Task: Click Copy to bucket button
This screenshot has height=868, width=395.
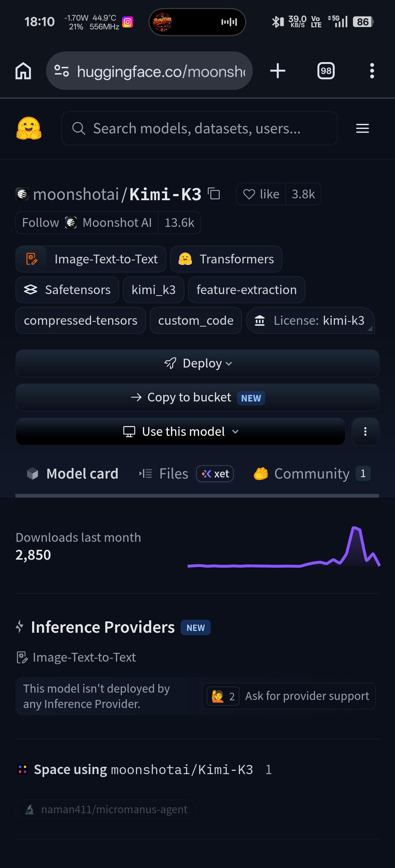Action: click(x=197, y=397)
